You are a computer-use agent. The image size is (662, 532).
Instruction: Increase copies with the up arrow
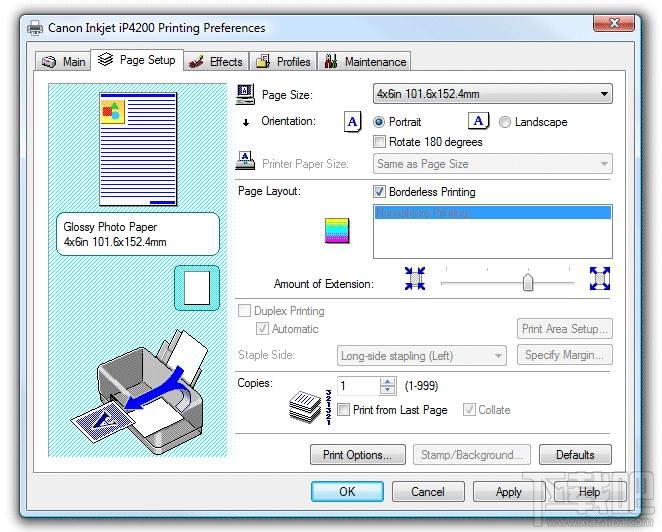(x=388, y=381)
